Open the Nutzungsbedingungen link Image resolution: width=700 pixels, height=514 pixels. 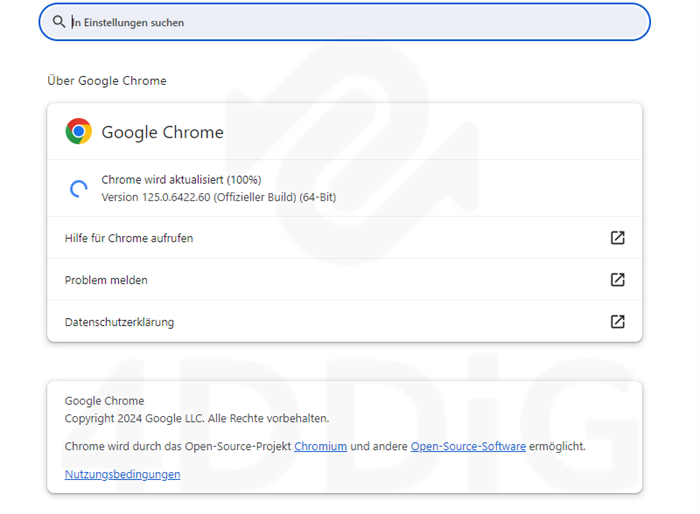pyautogui.click(x=122, y=474)
